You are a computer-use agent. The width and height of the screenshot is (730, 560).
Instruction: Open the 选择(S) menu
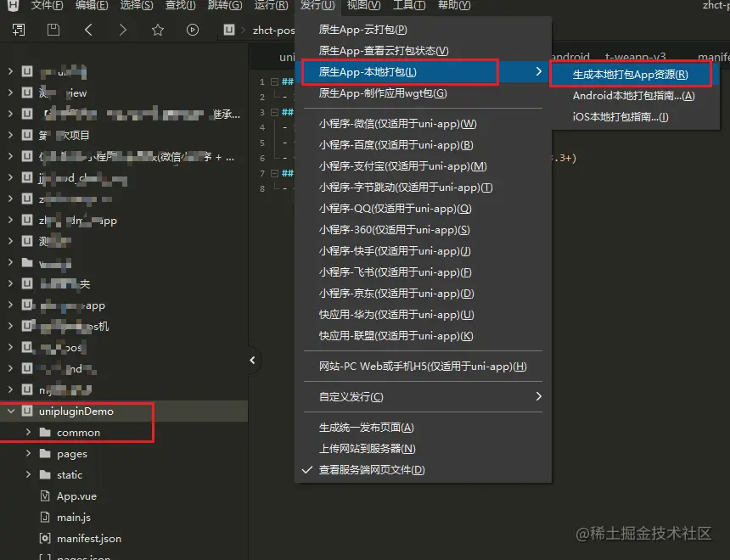(x=136, y=6)
